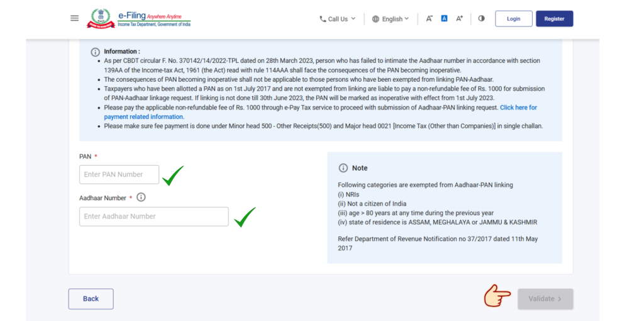Click the 'Not a citizen of India' line
The image size is (644, 321).
(372, 203)
